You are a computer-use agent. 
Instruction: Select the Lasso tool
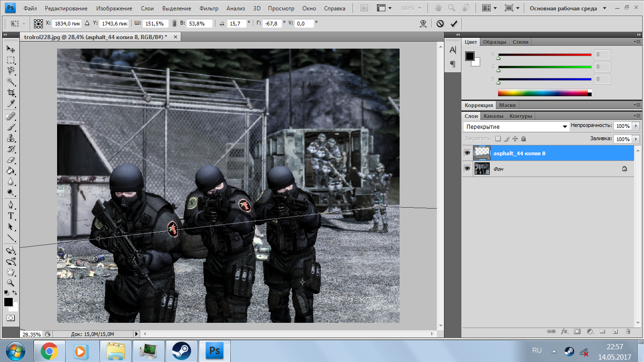(x=10, y=71)
